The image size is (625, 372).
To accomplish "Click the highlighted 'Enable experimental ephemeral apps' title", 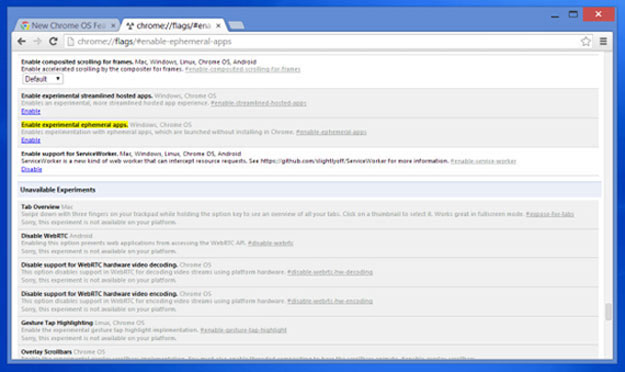I will pyautogui.click(x=75, y=125).
